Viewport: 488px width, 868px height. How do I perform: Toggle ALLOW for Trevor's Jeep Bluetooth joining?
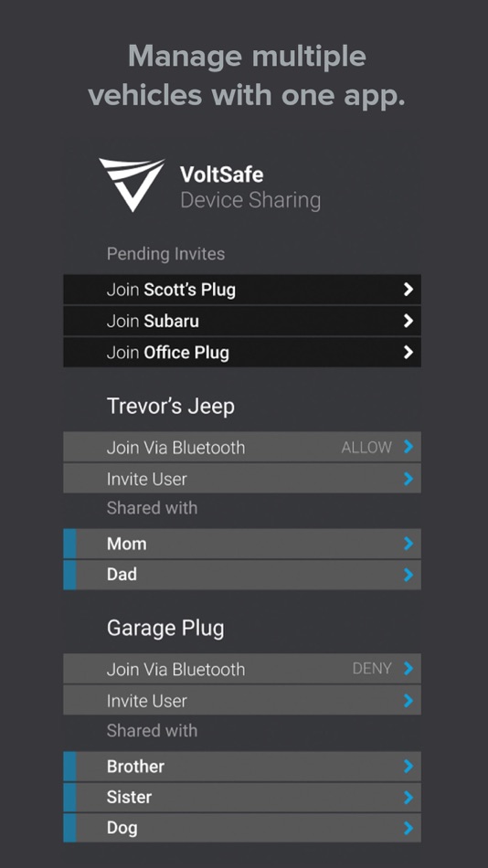pyautogui.click(x=366, y=448)
